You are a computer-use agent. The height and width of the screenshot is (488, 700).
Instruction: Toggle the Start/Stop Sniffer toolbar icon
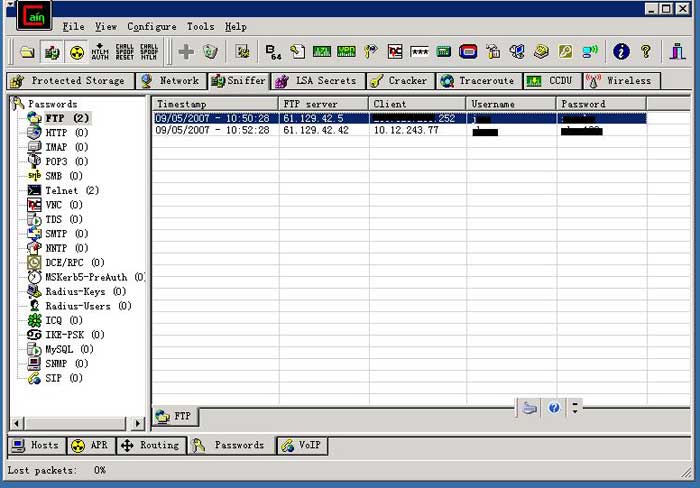coord(52,52)
